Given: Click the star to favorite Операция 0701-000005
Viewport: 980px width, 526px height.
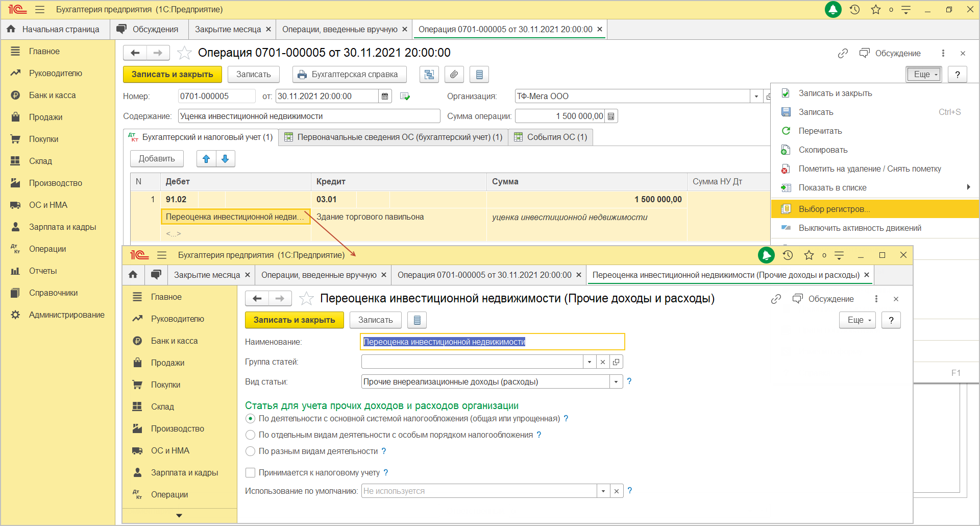Looking at the screenshot, I should point(184,53).
